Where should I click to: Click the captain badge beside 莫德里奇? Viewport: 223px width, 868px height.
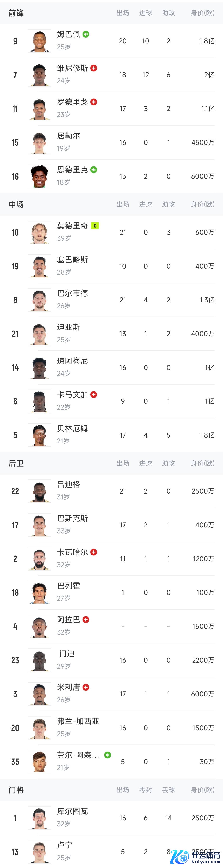tap(95, 226)
